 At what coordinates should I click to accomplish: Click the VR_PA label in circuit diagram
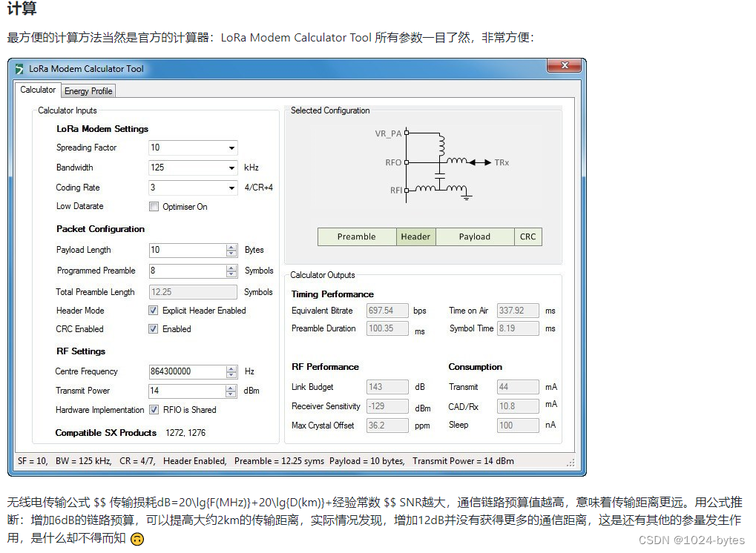point(388,133)
